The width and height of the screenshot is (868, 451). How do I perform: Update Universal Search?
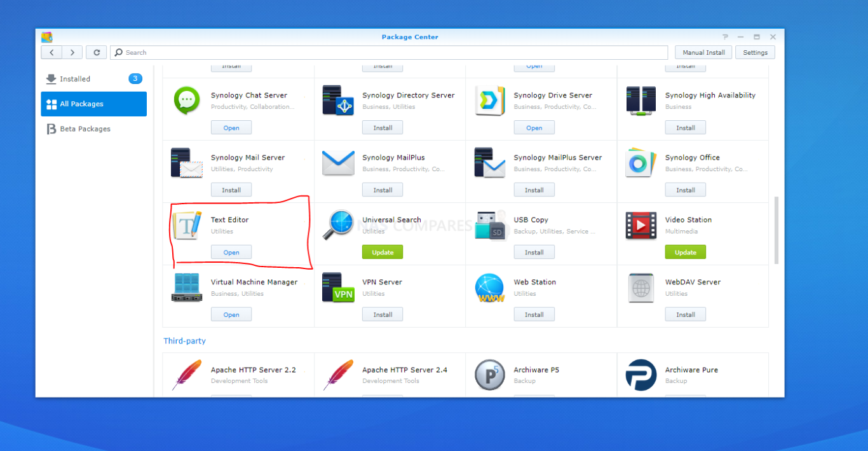[383, 253]
